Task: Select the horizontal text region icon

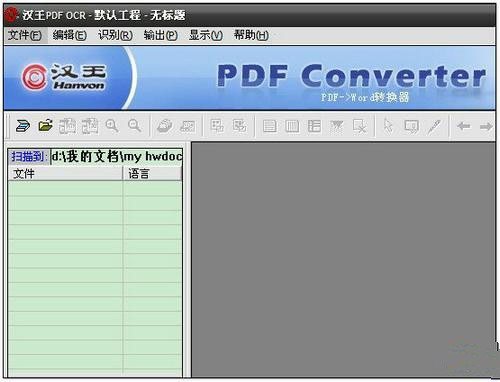Action: 269,126
